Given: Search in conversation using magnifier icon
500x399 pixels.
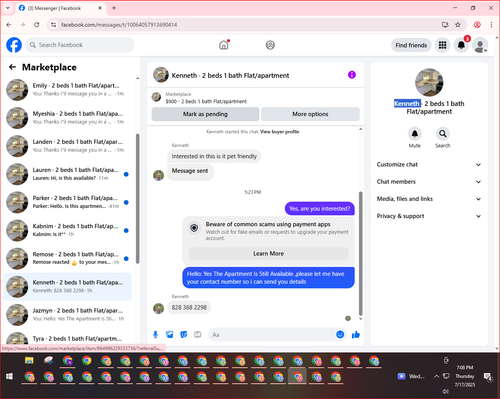Looking at the screenshot, I should point(443,134).
